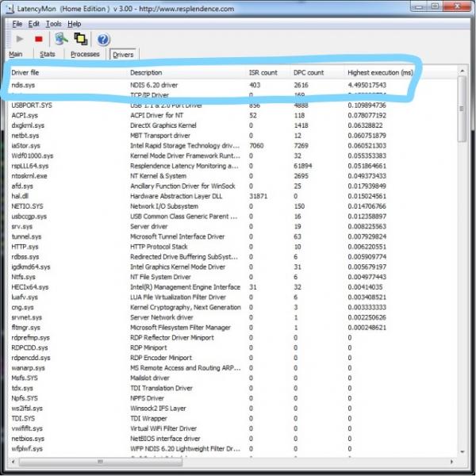Select the HTTP.sys driver row
The width and height of the screenshot is (476, 476).
pos(232,247)
